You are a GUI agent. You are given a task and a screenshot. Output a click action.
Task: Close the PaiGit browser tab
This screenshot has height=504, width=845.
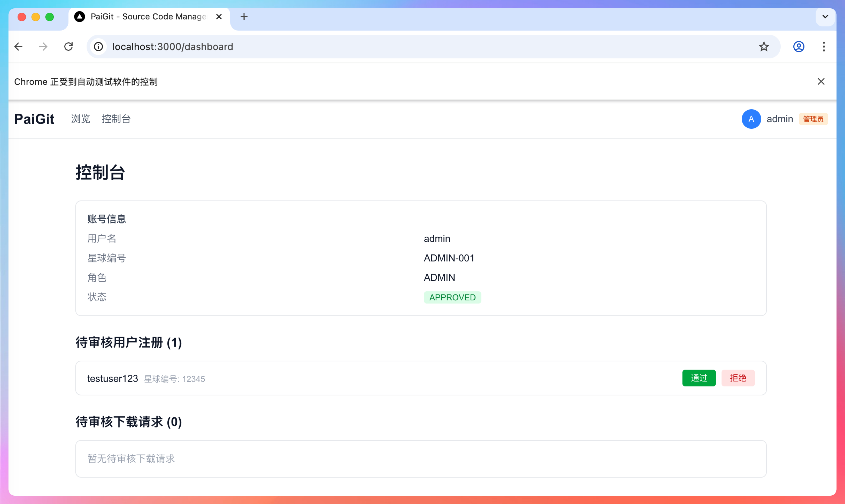pyautogui.click(x=219, y=17)
